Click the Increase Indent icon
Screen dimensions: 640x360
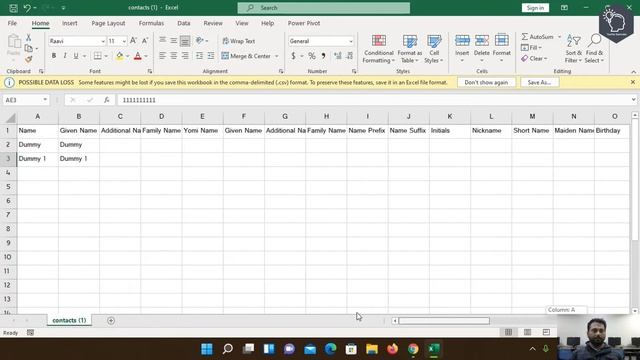coord(211,56)
